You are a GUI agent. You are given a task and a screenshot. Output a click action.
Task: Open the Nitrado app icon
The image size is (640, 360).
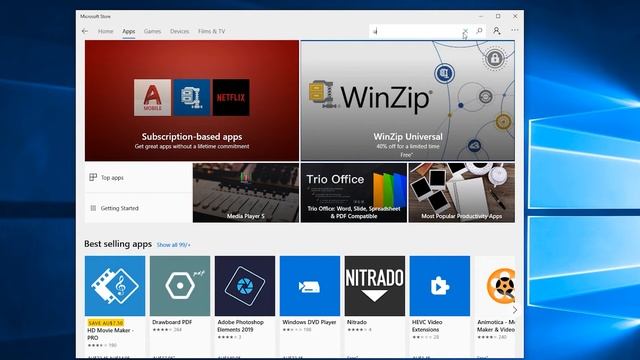[375, 286]
